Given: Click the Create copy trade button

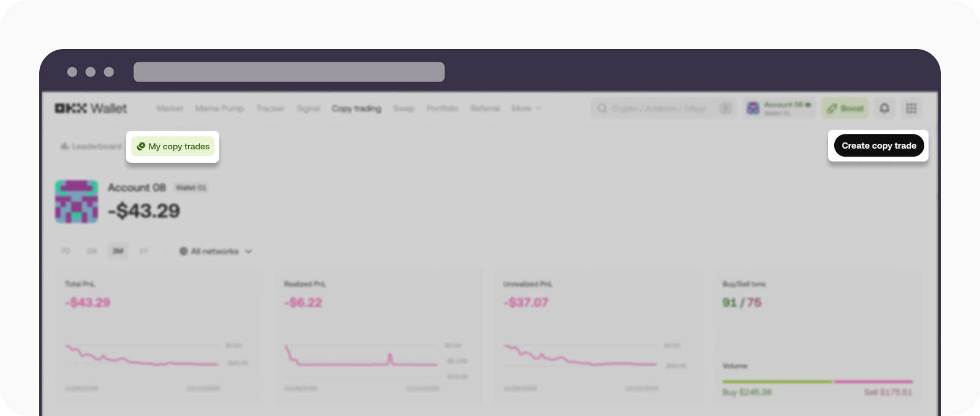Looking at the screenshot, I should pos(878,146).
